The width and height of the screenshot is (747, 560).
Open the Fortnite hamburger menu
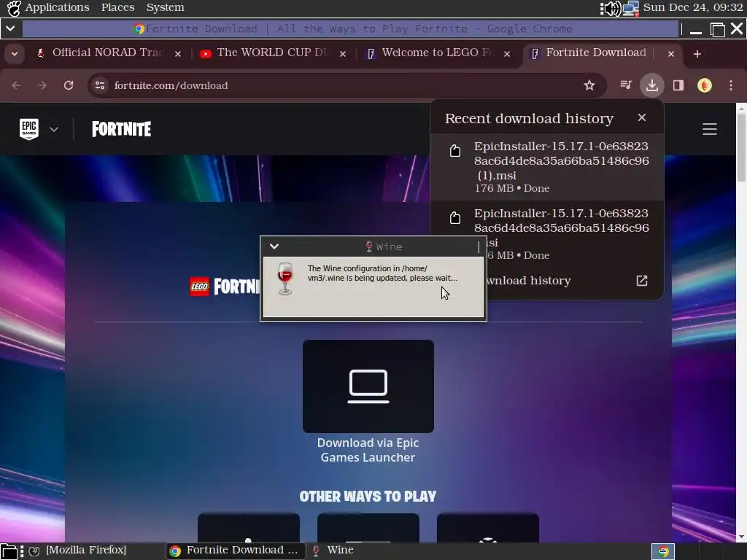coord(709,129)
